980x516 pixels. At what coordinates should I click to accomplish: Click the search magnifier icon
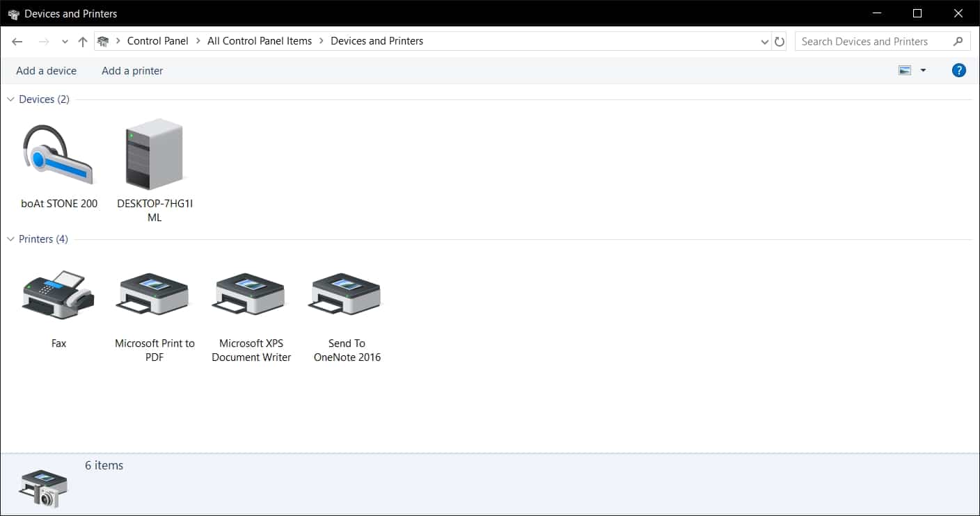tap(958, 41)
